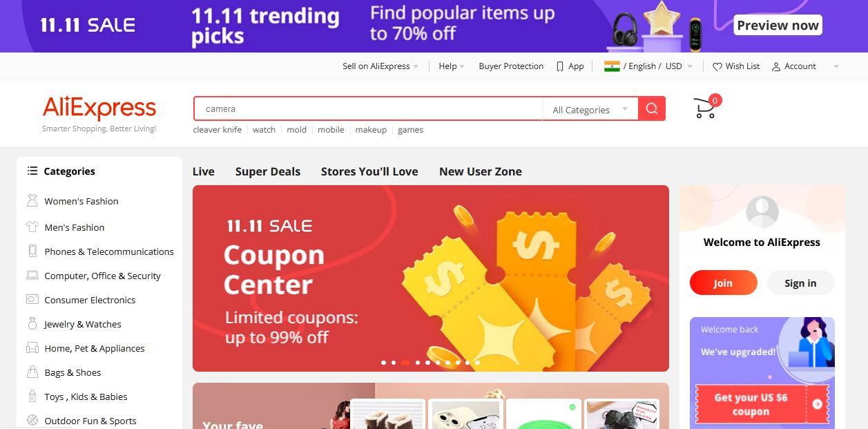Select the first carousel dot indicator
868x429 pixels.
(384, 362)
